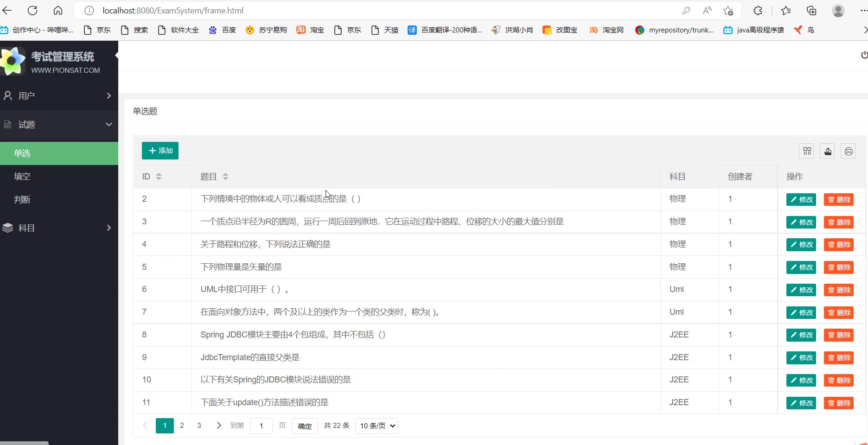
Task: Add this page to favorites star icon
Action: coord(728,11)
